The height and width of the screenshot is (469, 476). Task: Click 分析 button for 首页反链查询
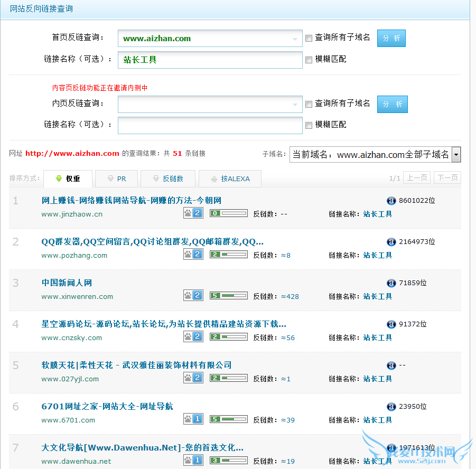click(391, 38)
